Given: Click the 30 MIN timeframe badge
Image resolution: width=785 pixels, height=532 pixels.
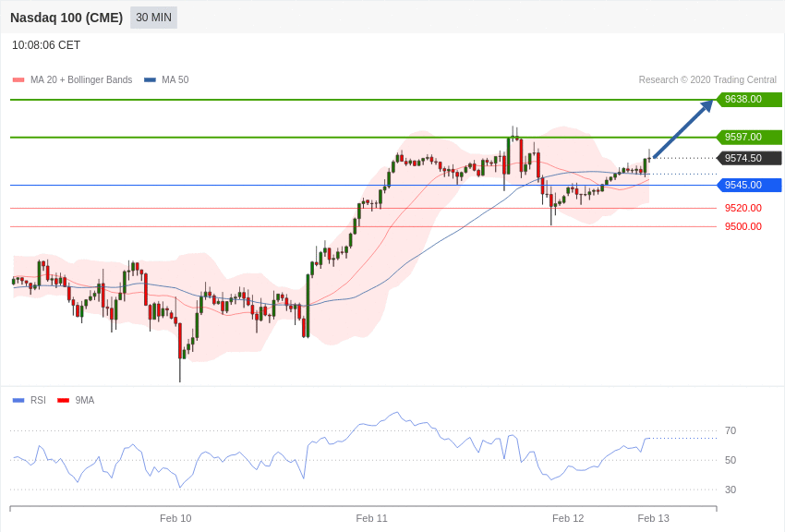Looking at the screenshot, I should [x=153, y=18].
